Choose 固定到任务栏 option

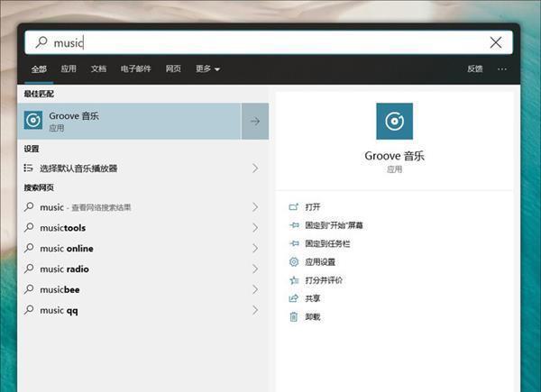[327, 243]
